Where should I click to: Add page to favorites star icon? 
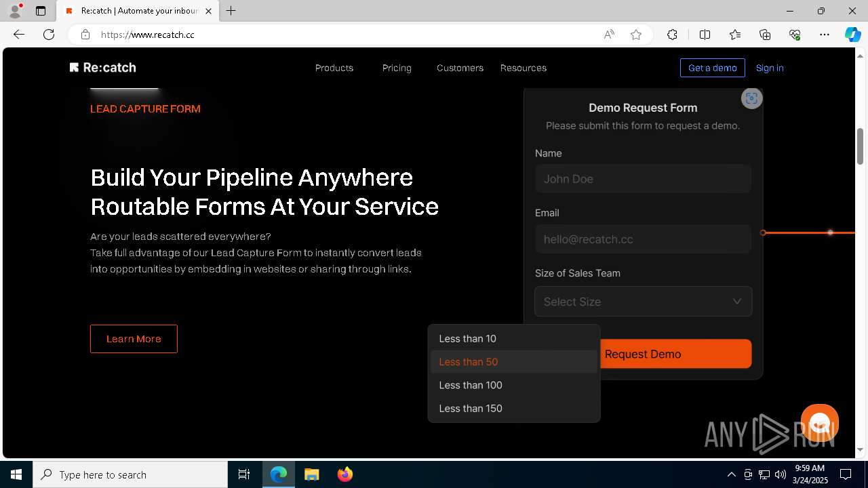[636, 35]
